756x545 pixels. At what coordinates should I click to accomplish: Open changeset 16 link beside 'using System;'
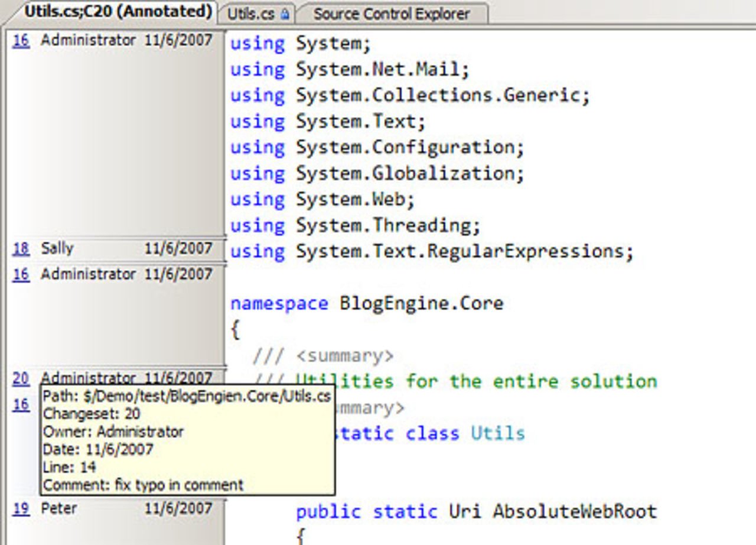(21, 41)
